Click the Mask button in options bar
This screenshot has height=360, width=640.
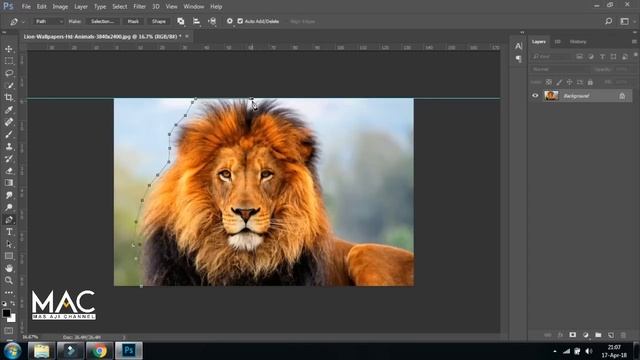pyautogui.click(x=133, y=21)
